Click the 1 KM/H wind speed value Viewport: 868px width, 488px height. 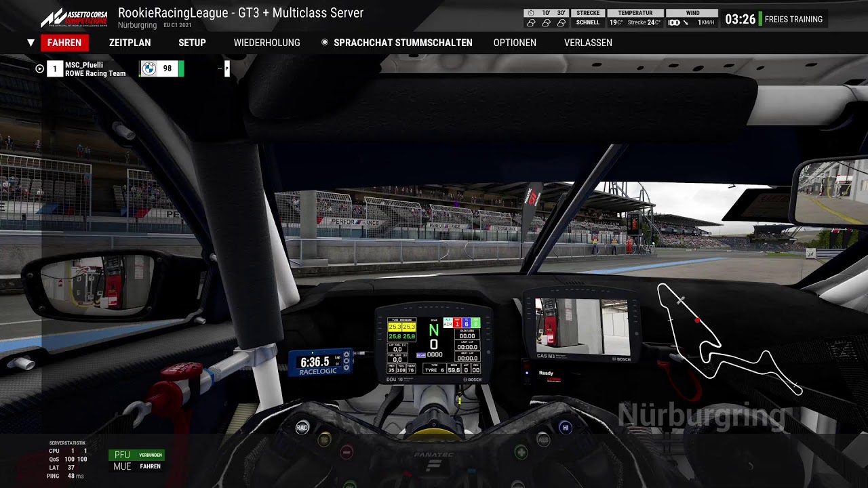point(707,22)
